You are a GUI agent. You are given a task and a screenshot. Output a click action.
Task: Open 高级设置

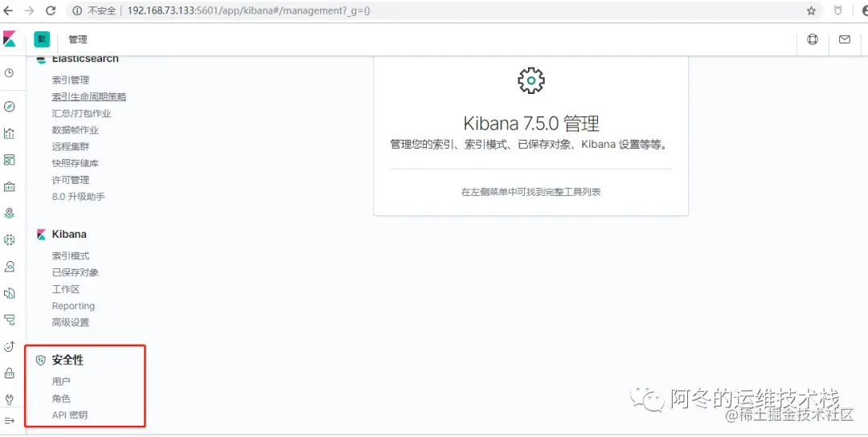coord(70,322)
